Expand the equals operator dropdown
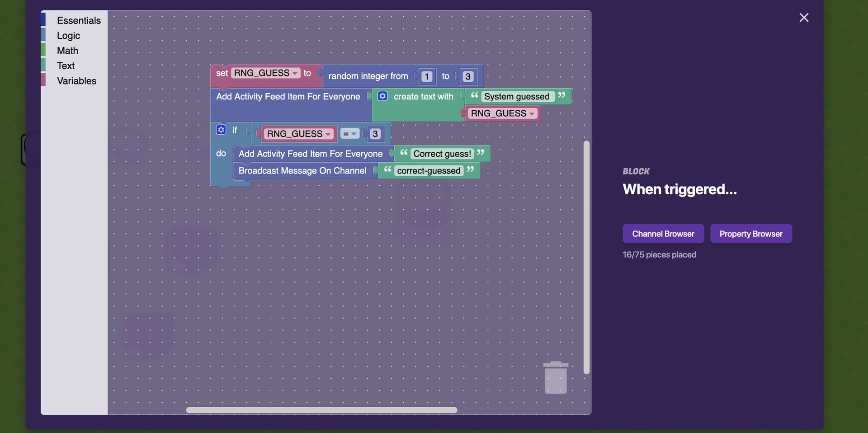This screenshot has width=868, height=433. point(350,134)
